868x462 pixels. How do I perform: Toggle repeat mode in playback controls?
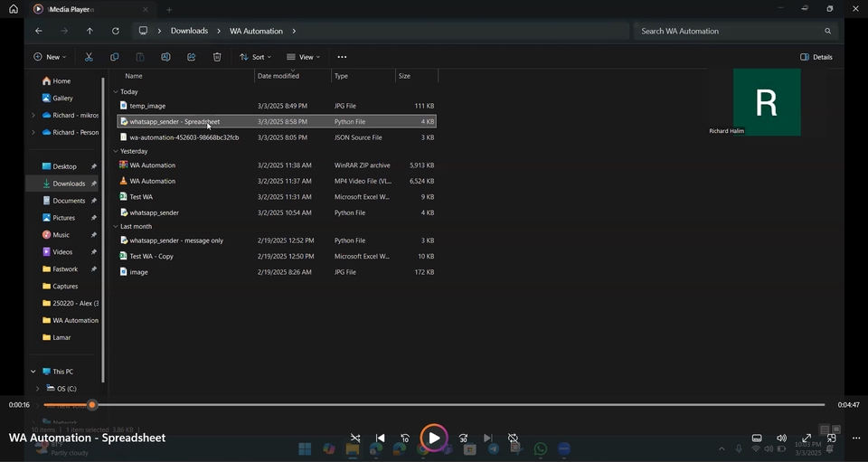(514, 438)
